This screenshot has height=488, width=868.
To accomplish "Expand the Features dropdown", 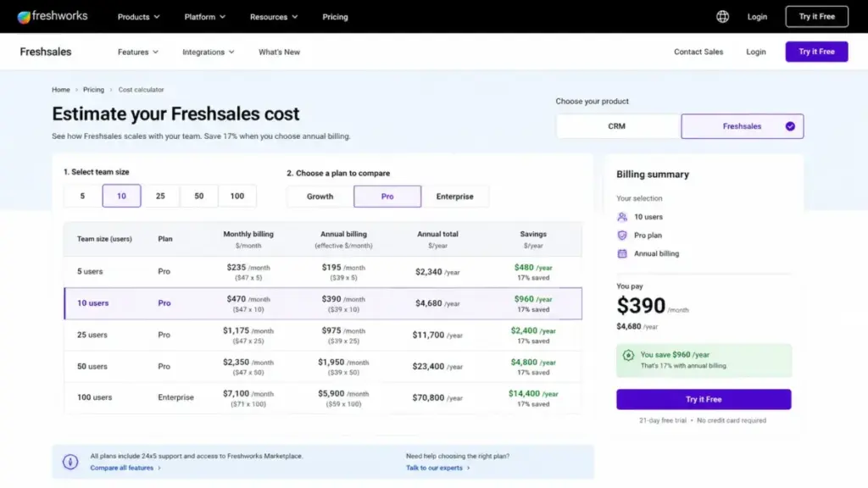I will point(138,52).
